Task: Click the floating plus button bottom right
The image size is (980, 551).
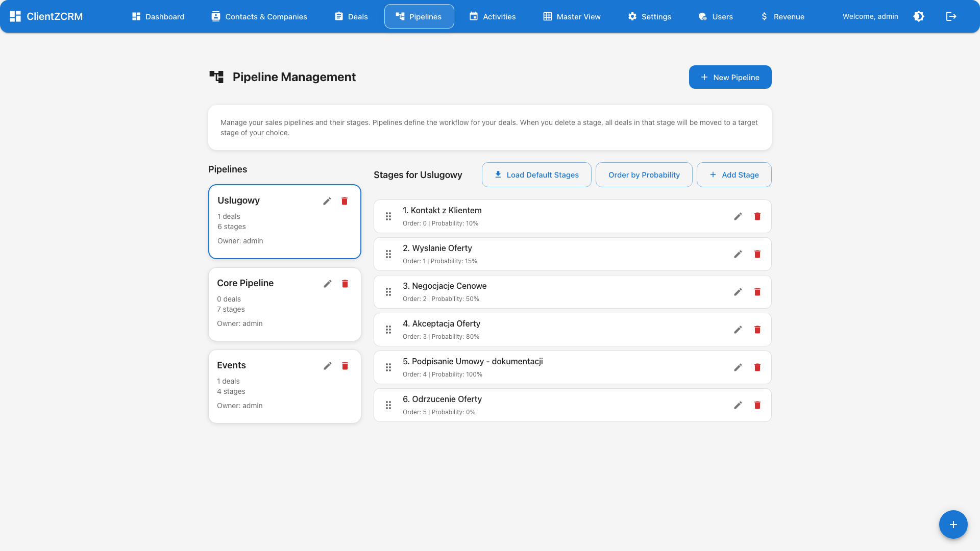Action: pyautogui.click(x=953, y=524)
